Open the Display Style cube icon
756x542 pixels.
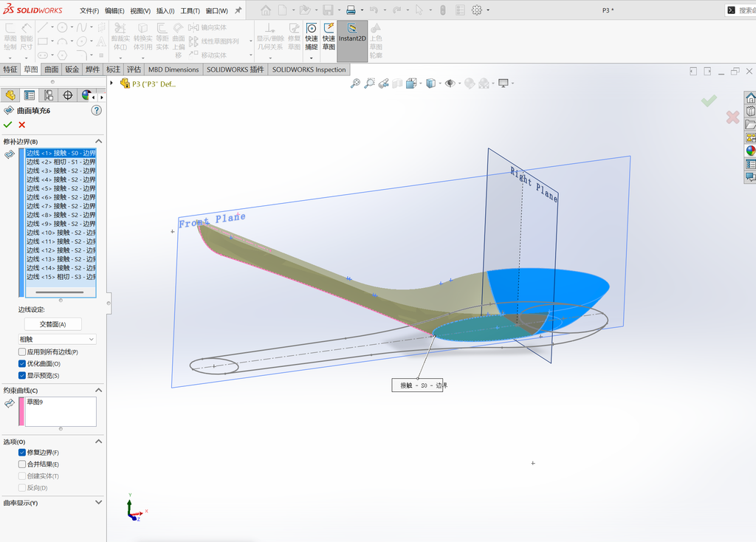click(430, 83)
